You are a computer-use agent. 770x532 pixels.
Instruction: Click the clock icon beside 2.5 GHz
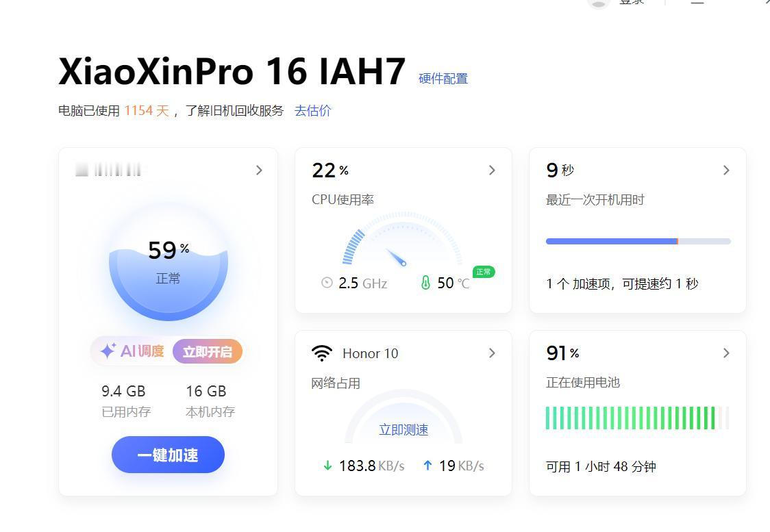coord(327,283)
